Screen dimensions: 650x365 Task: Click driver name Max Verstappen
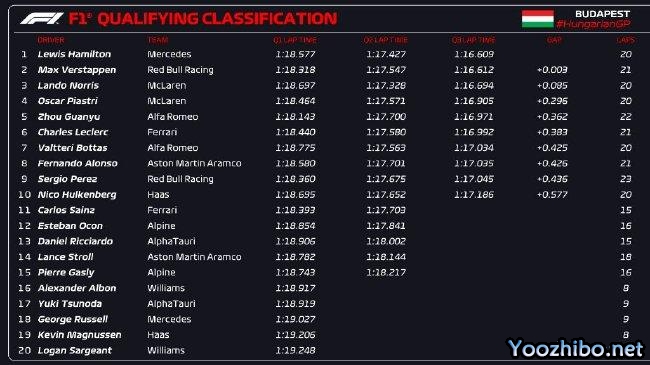click(x=77, y=70)
